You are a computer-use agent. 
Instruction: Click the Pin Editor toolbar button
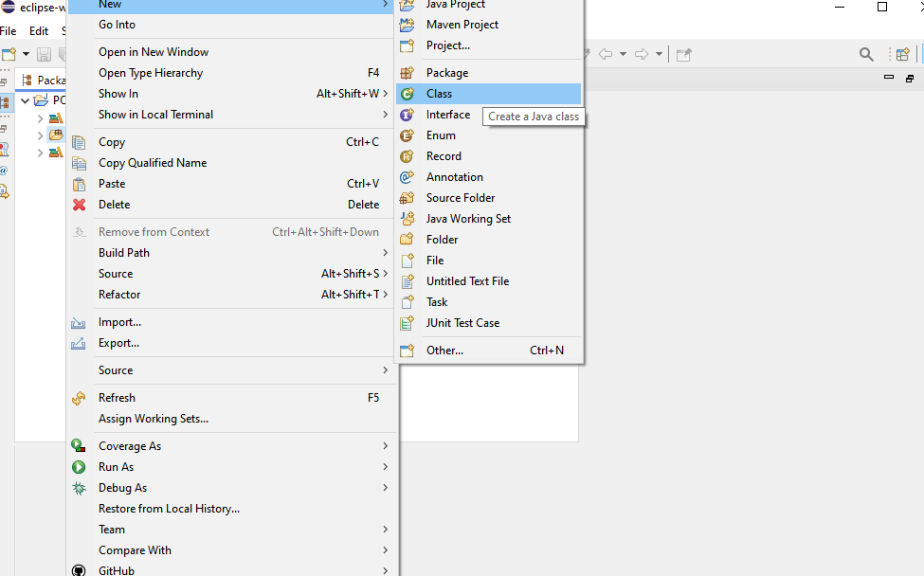coord(683,55)
